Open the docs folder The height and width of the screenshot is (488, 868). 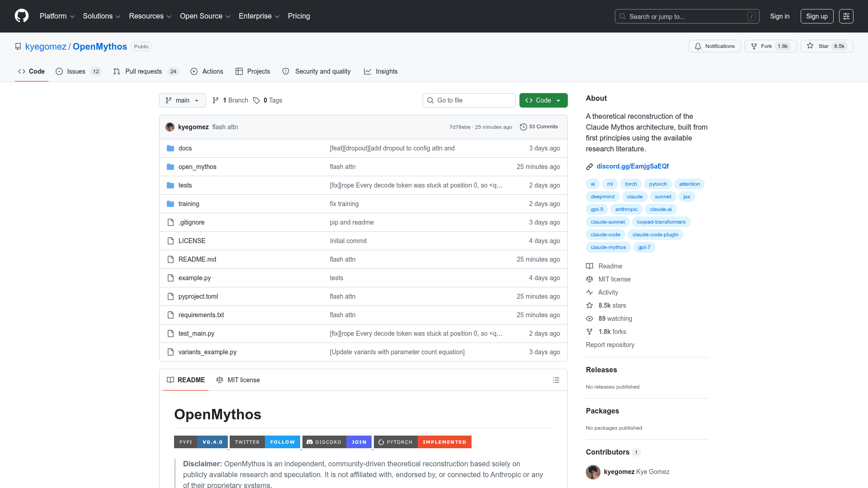[185, 148]
